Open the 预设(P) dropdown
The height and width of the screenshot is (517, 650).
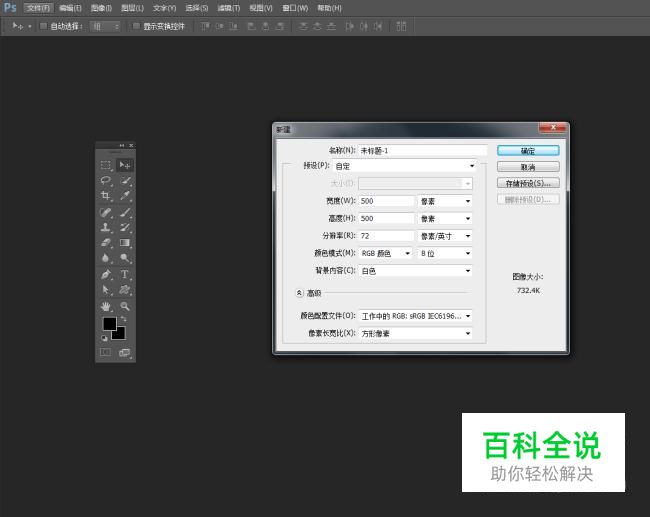(x=404, y=166)
